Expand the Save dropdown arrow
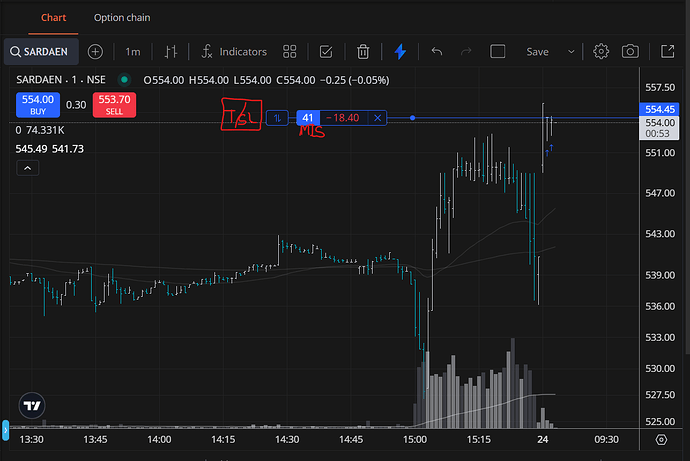The height and width of the screenshot is (461, 690). tap(571, 51)
